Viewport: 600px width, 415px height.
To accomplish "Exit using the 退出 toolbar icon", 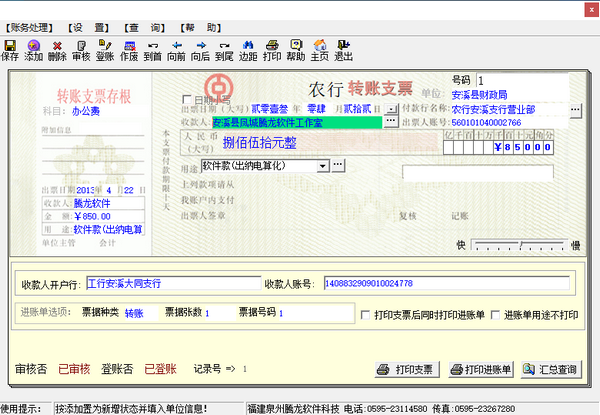I will pos(343,50).
